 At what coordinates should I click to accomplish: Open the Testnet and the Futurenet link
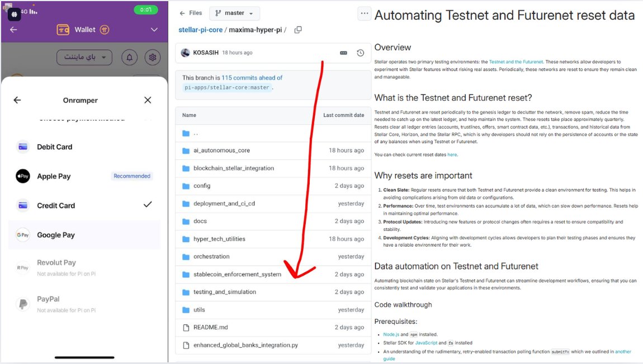pos(516,62)
